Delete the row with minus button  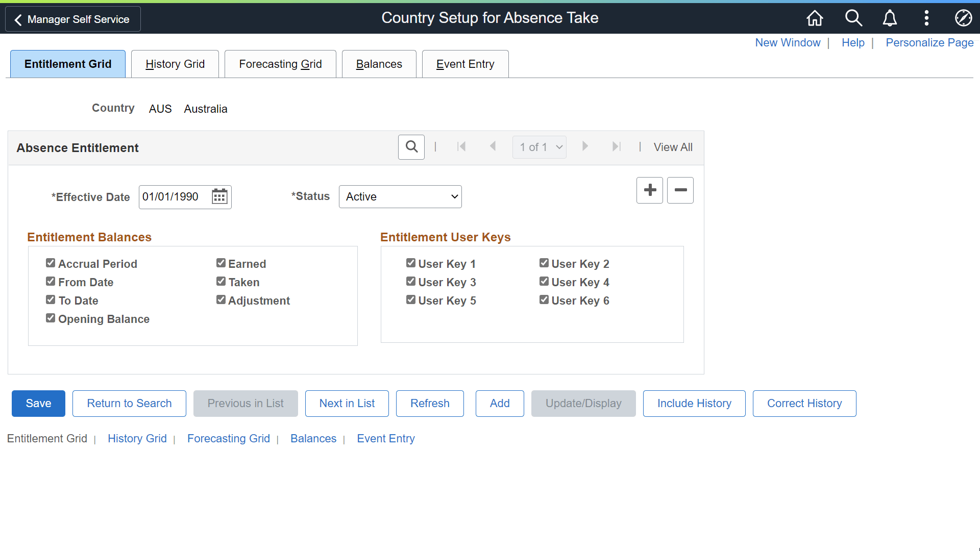[680, 190]
